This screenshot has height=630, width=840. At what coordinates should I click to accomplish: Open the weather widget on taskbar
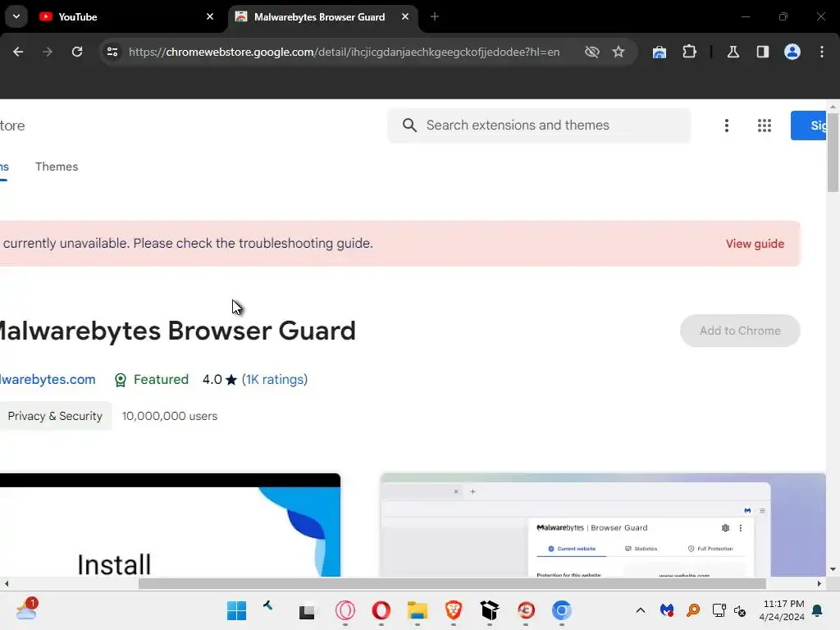click(x=26, y=609)
